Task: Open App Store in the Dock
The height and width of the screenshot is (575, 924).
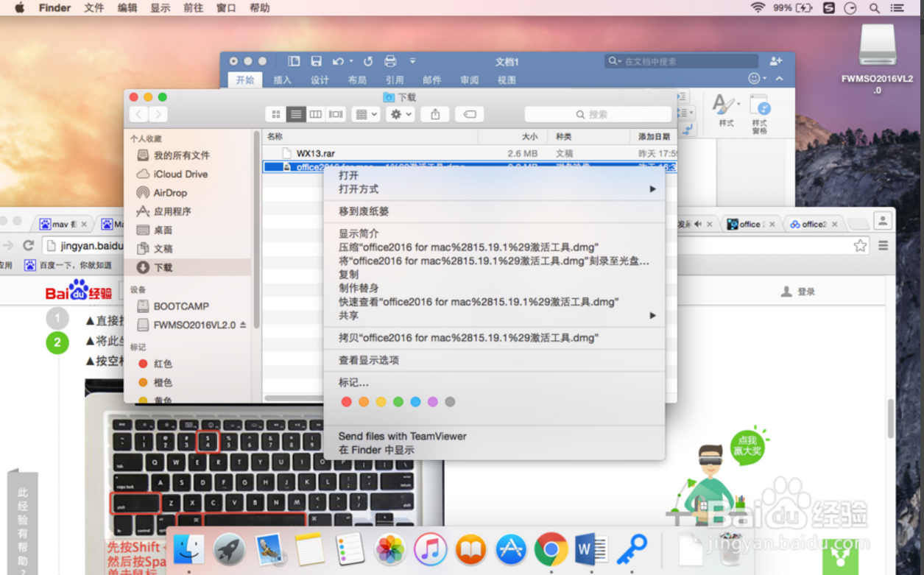Action: (511, 549)
